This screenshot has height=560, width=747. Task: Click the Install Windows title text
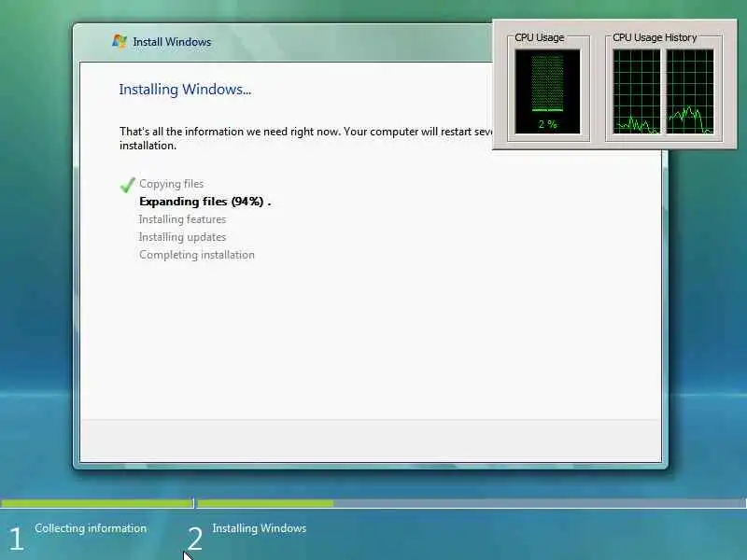(172, 42)
